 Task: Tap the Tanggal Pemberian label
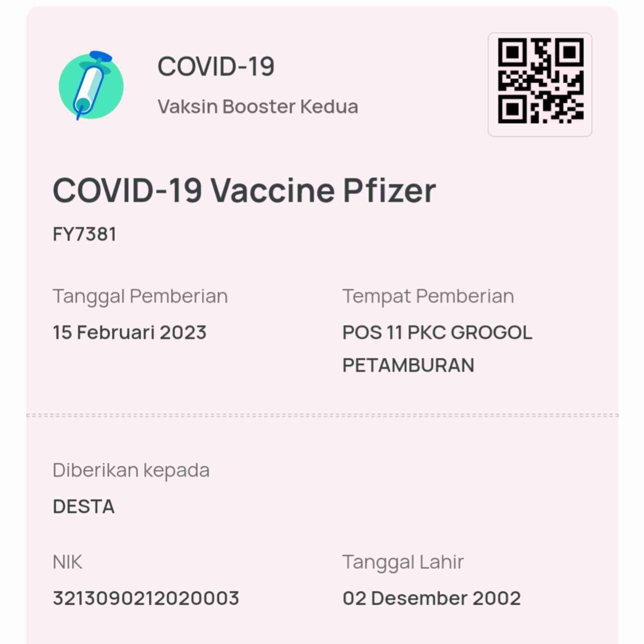click(x=140, y=296)
